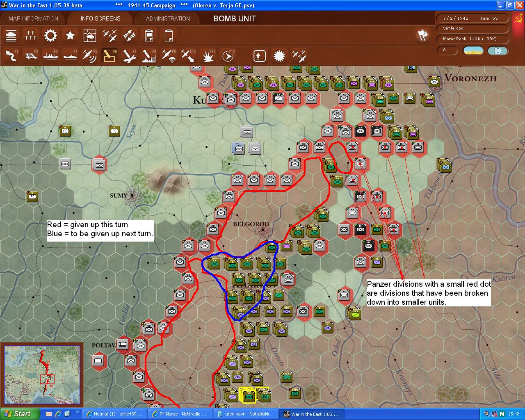
Task: Click the 'Motor Pool: 144K (138K)' field
Action: pyautogui.click(x=472, y=39)
